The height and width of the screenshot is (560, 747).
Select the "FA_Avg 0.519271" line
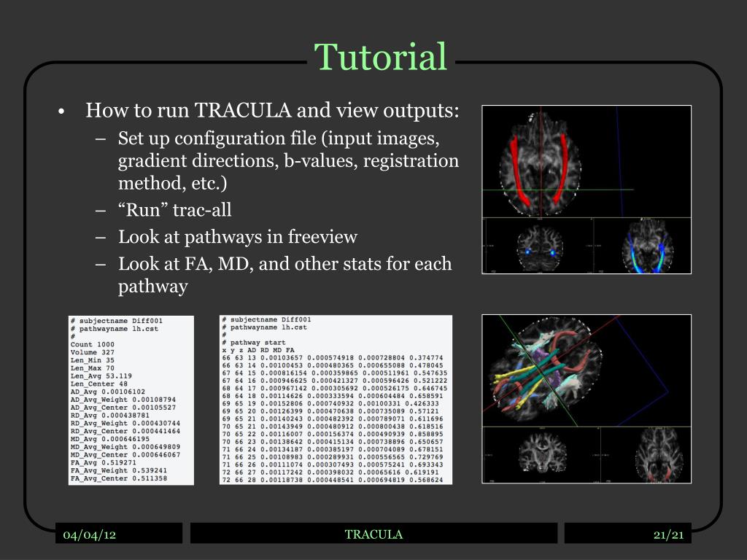click(104, 462)
